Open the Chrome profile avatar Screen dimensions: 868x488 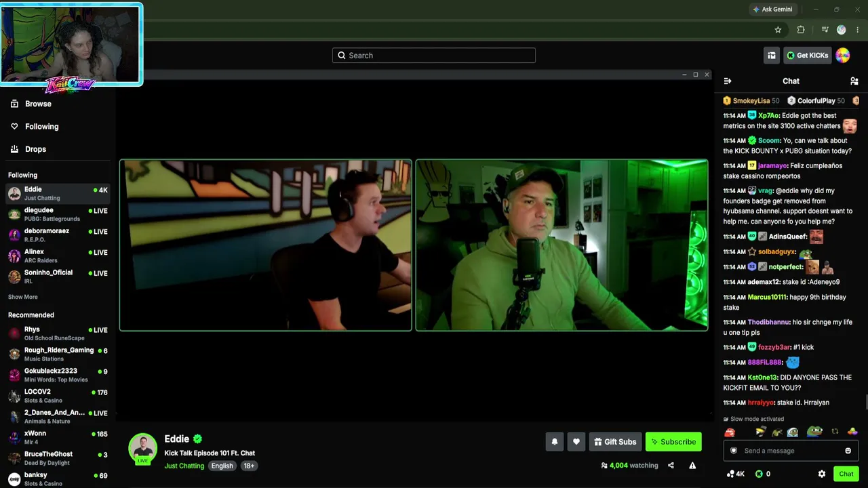pyautogui.click(x=842, y=30)
